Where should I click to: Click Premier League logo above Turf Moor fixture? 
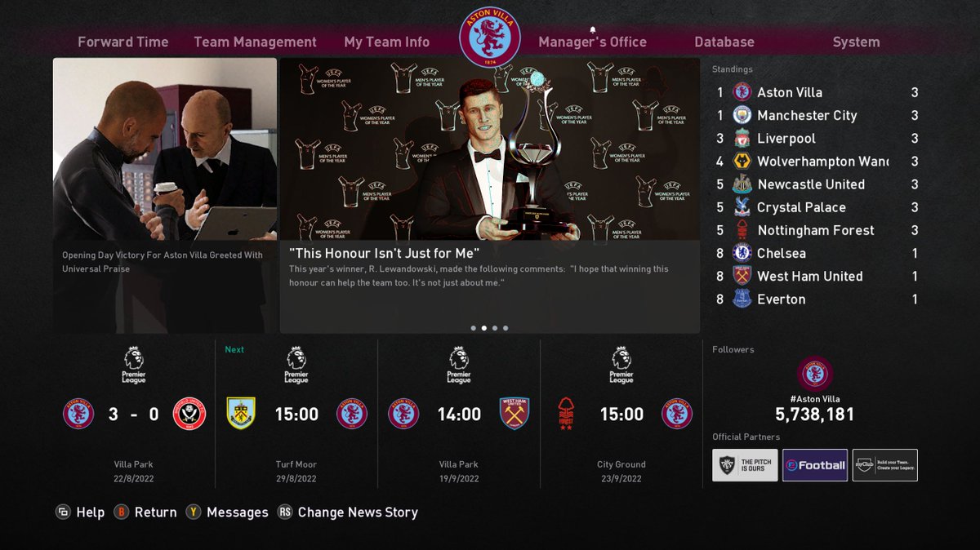pyautogui.click(x=296, y=365)
